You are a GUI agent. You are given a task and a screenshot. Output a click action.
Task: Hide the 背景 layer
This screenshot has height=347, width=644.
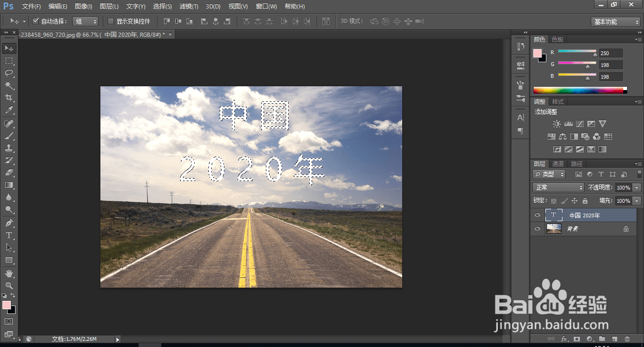[x=537, y=229]
